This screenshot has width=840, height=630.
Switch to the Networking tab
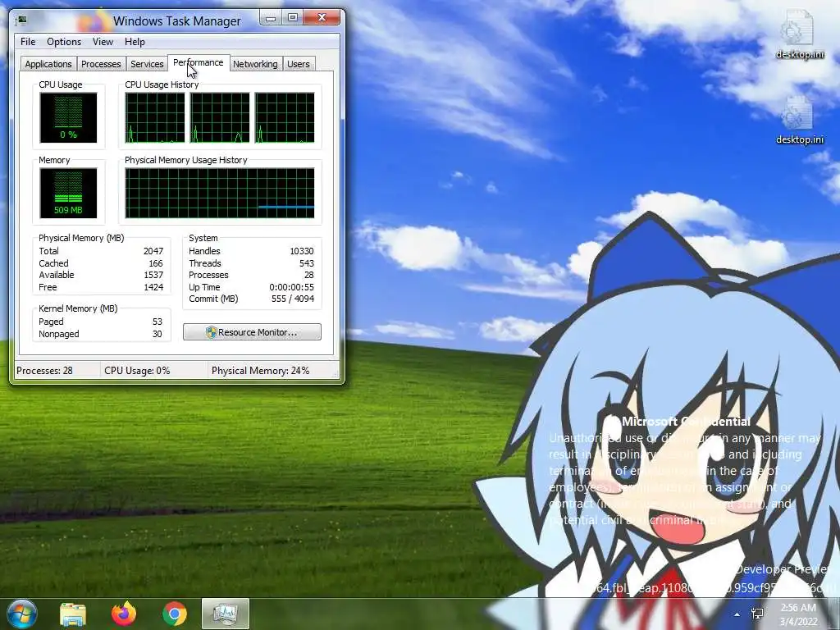click(x=256, y=64)
